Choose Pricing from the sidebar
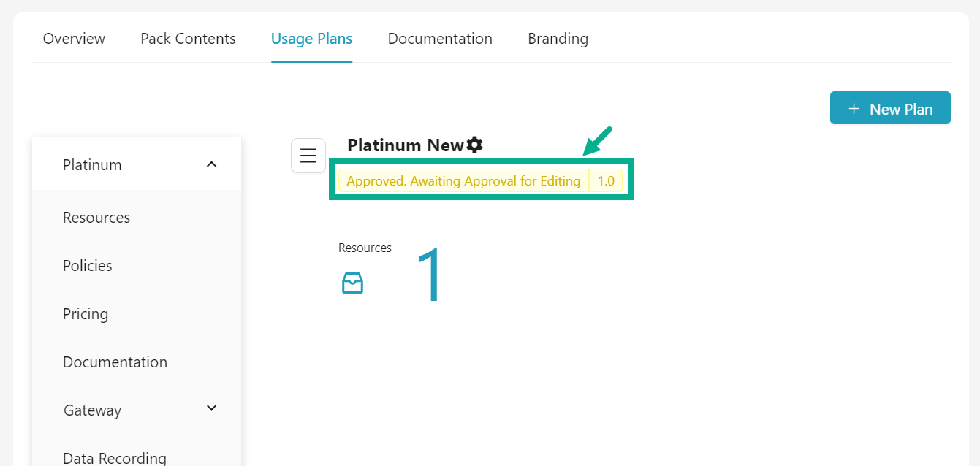The width and height of the screenshot is (980, 466). point(86,314)
